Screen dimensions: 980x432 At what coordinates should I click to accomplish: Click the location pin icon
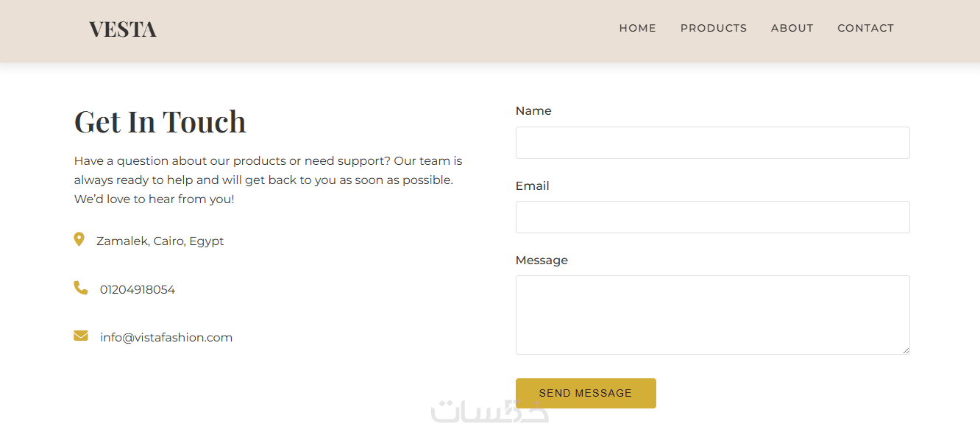click(79, 239)
